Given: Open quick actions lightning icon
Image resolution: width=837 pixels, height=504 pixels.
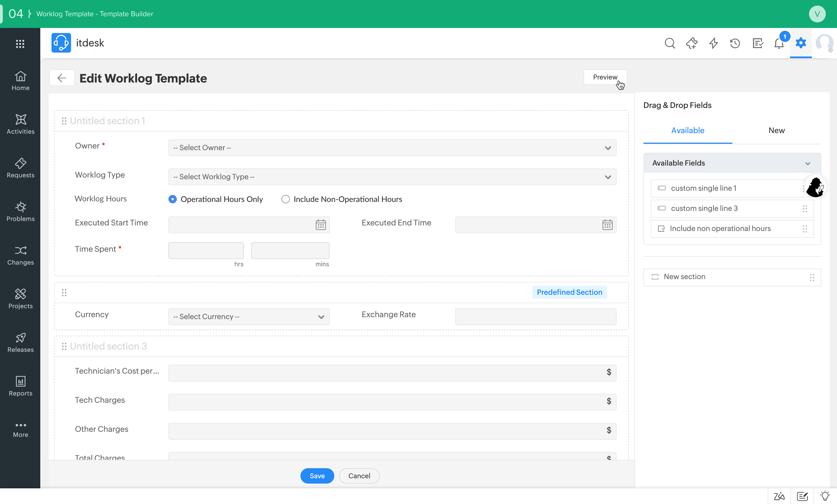Looking at the screenshot, I should tap(713, 43).
